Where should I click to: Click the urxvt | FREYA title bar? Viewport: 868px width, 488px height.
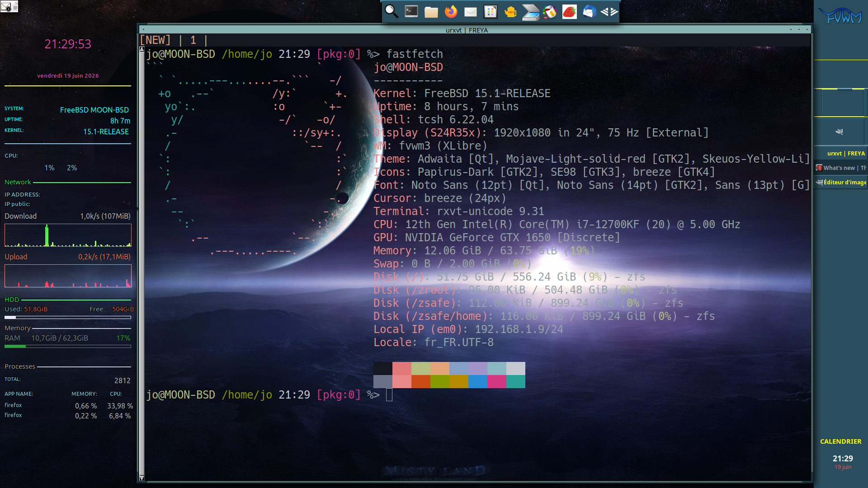(467, 30)
